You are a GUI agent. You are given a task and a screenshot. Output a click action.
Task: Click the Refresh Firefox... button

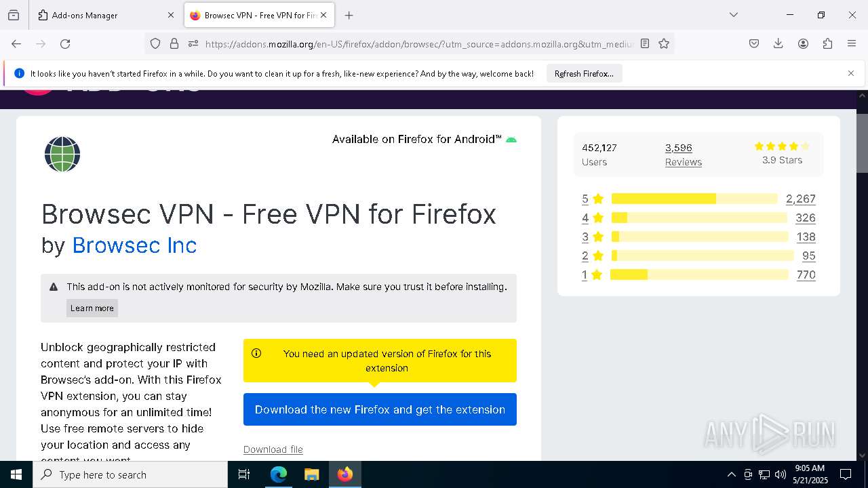pyautogui.click(x=584, y=73)
